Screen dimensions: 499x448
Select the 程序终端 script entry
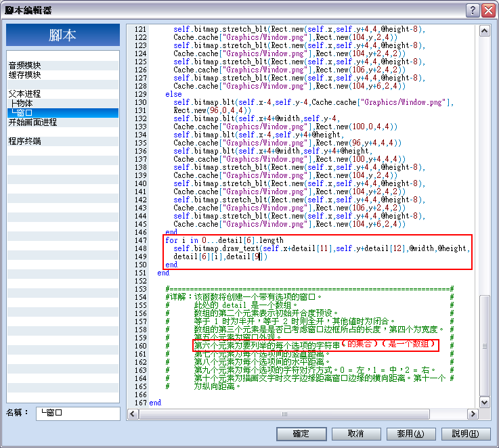[63, 141]
